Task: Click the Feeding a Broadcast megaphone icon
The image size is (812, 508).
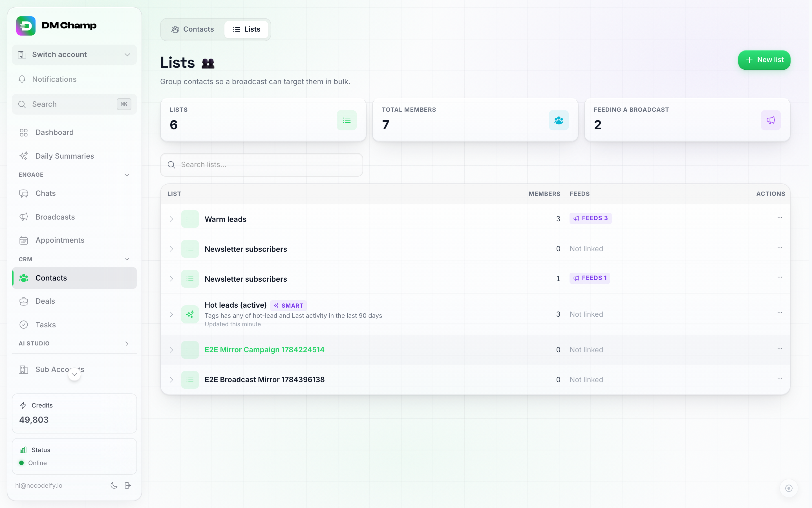Action: click(x=771, y=120)
